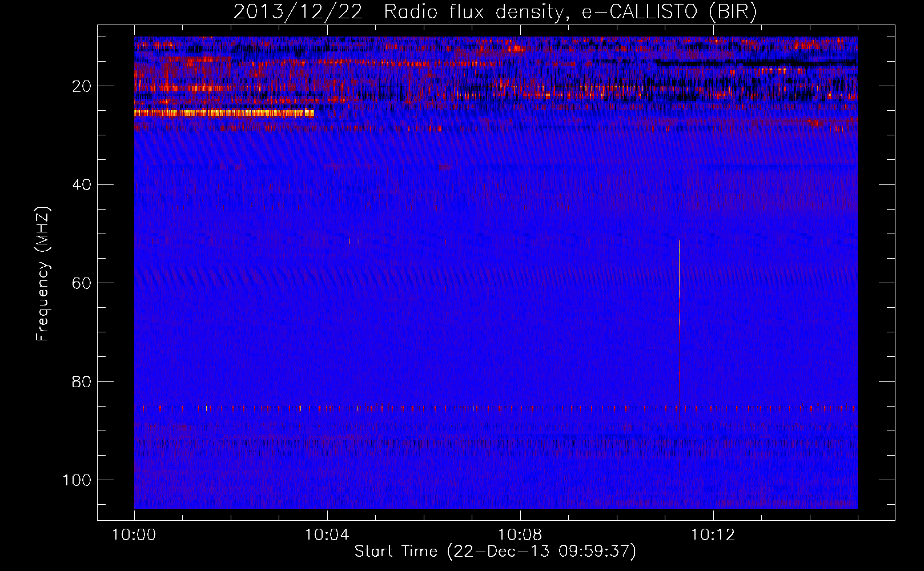Click the '80' frequency tick label
The width and height of the screenshot is (924, 571).
point(82,381)
